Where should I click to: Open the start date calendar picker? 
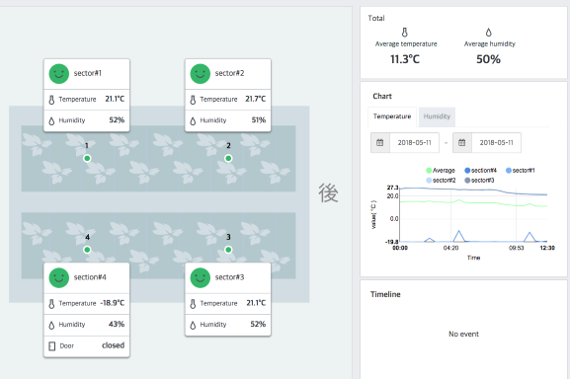380,142
